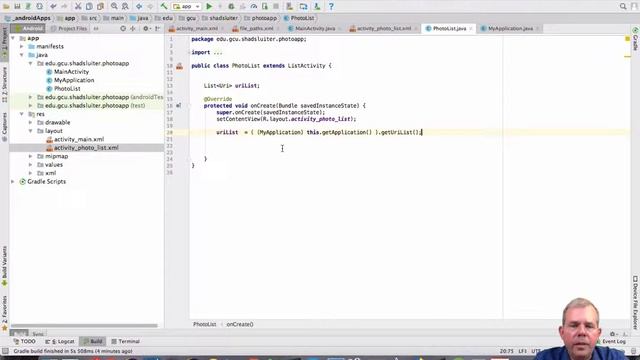640x360 pixels.
Task: Click shadsluiter in navigation breadcrumb
Action: pyautogui.click(x=223, y=18)
